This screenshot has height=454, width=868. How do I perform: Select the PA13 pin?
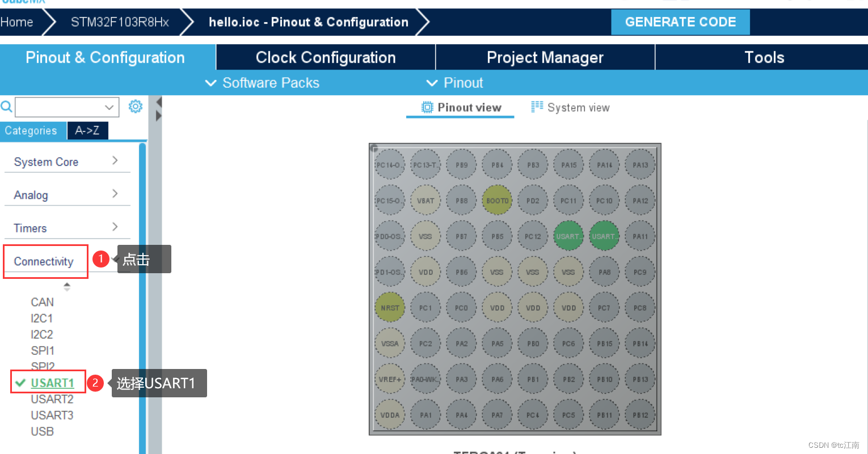(640, 165)
